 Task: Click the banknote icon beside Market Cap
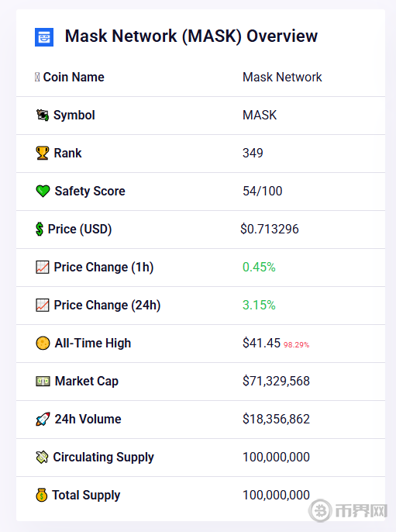click(43, 382)
